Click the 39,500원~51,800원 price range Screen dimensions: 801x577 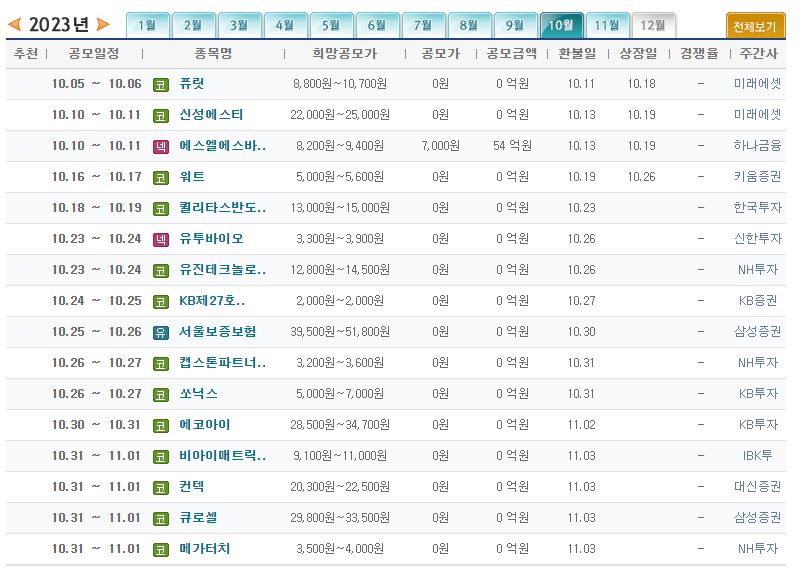tap(340, 331)
